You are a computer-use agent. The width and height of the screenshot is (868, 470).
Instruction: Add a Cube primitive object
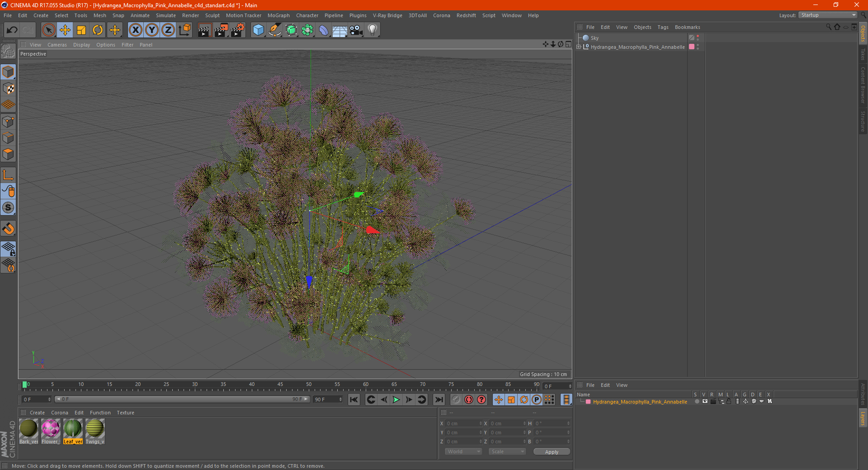pyautogui.click(x=258, y=30)
